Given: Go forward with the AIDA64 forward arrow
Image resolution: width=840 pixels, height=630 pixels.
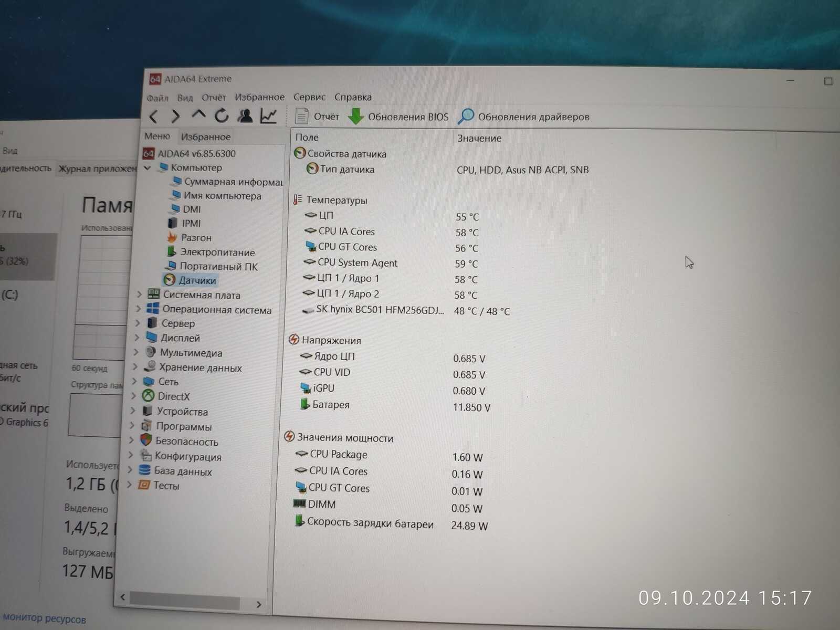Looking at the screenshot, I should 176,116.
